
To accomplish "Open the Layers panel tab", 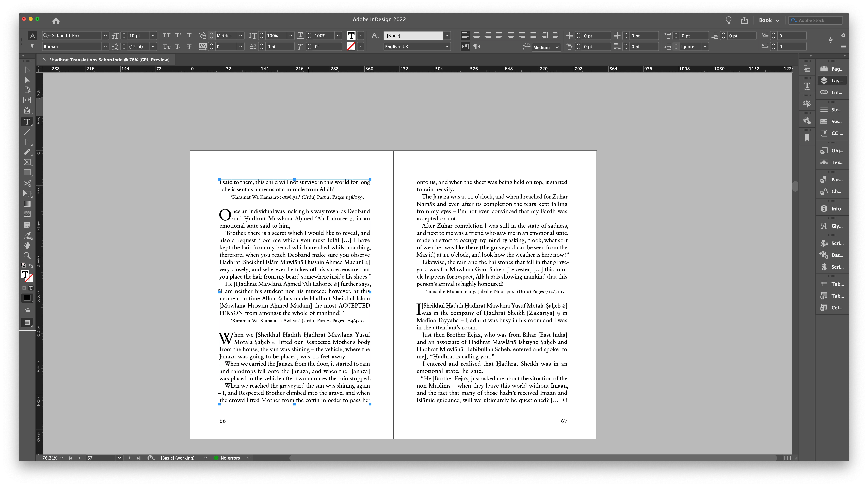I will click(832, 81).
